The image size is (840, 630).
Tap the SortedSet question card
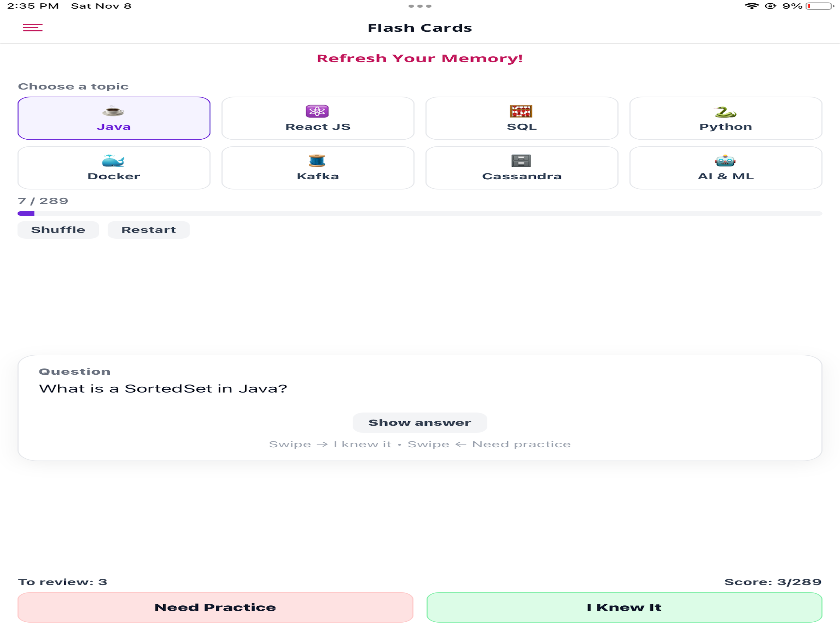420,408
